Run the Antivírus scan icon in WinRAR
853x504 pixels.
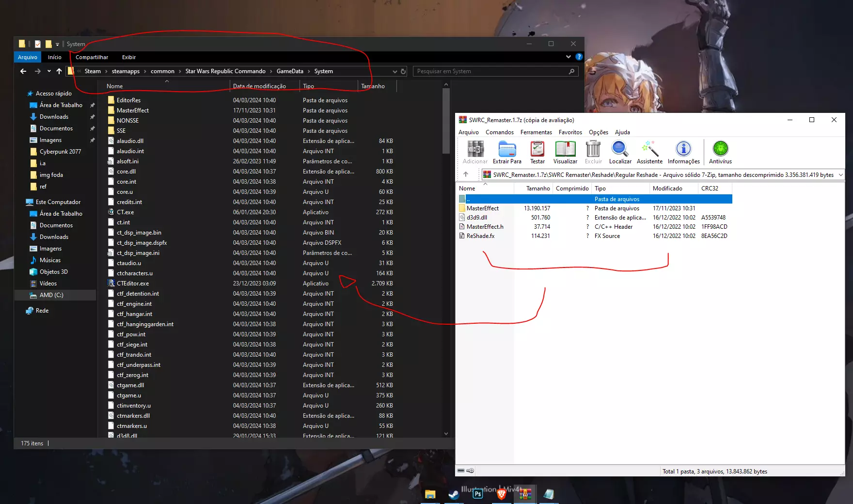tap(720, 153)
